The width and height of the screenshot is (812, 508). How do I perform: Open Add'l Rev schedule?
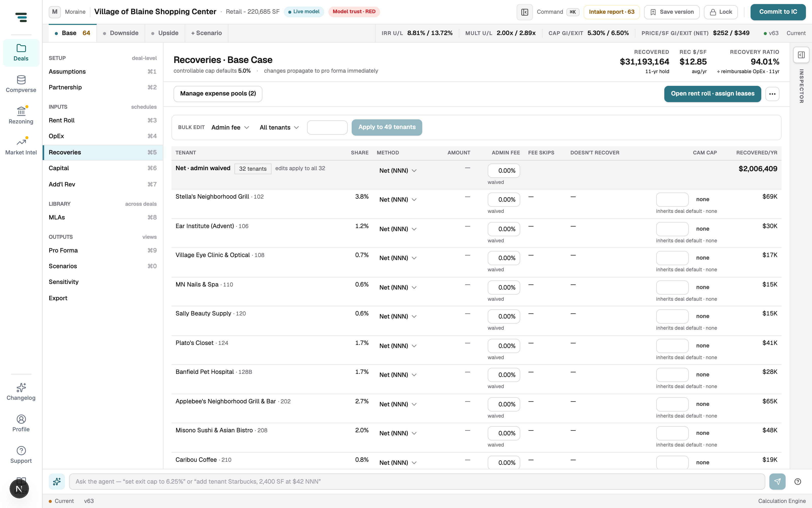point(103,184)
